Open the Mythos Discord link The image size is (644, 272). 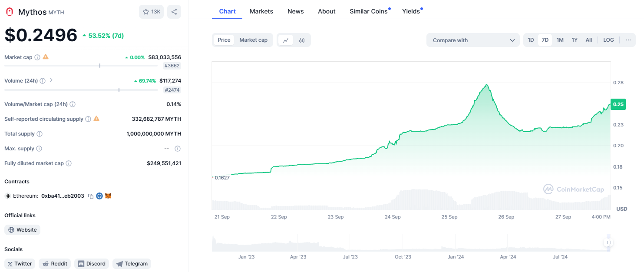pos(91,263)
